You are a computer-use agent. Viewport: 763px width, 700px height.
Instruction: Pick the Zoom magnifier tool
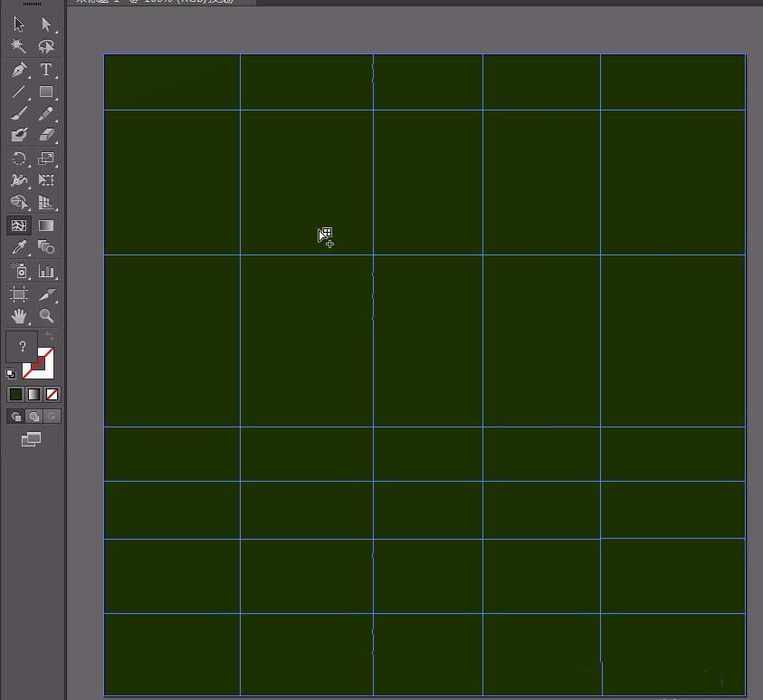tap(46, 316)
